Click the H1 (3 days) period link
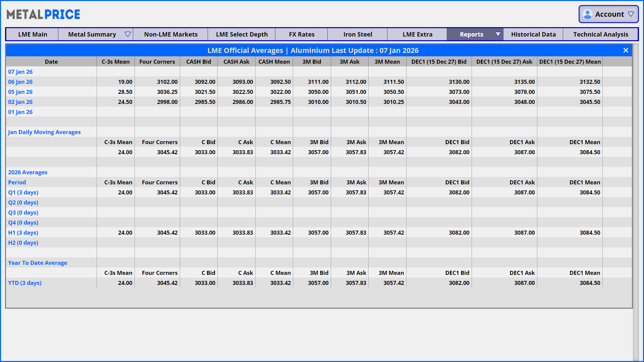 point(23,233)
